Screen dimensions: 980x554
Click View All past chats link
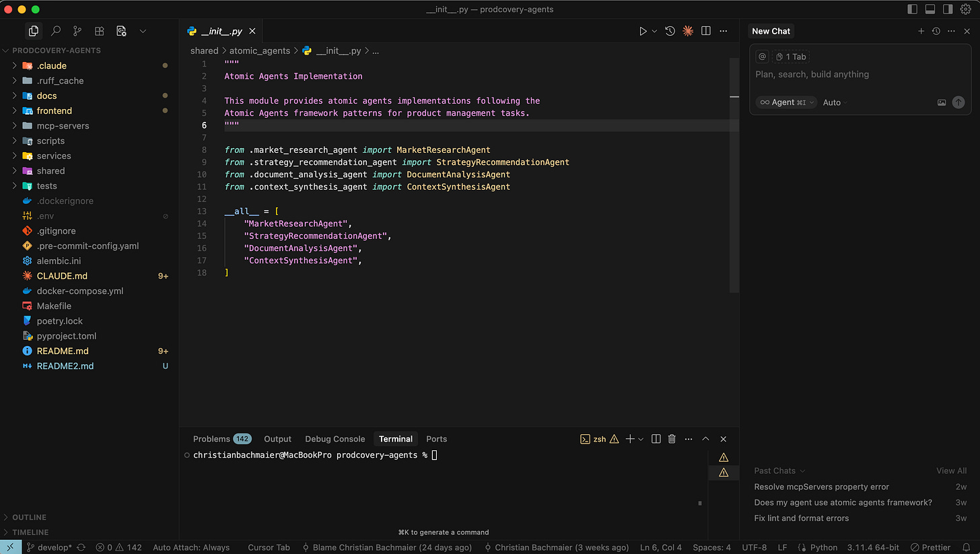coord(951,471)
